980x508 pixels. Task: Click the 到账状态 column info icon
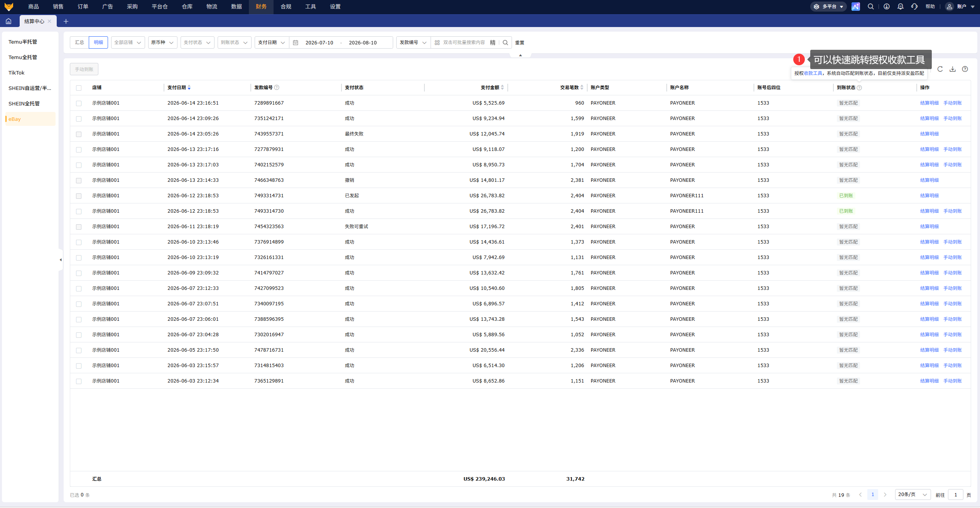[x=859, y=88]
